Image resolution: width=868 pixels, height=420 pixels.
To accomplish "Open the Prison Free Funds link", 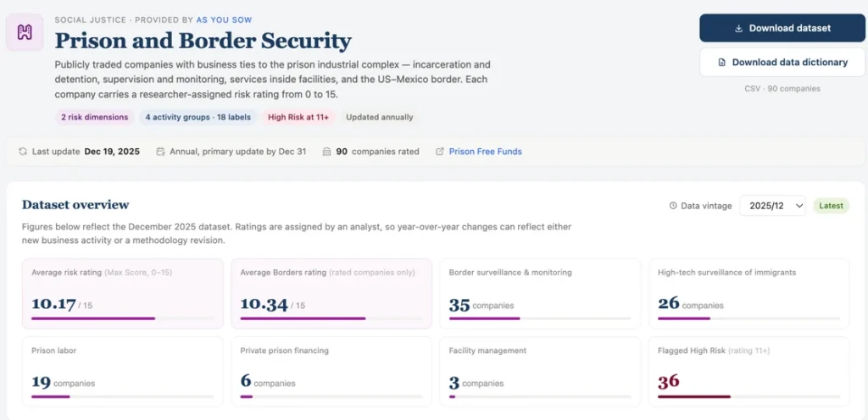I will pos(486,152).
